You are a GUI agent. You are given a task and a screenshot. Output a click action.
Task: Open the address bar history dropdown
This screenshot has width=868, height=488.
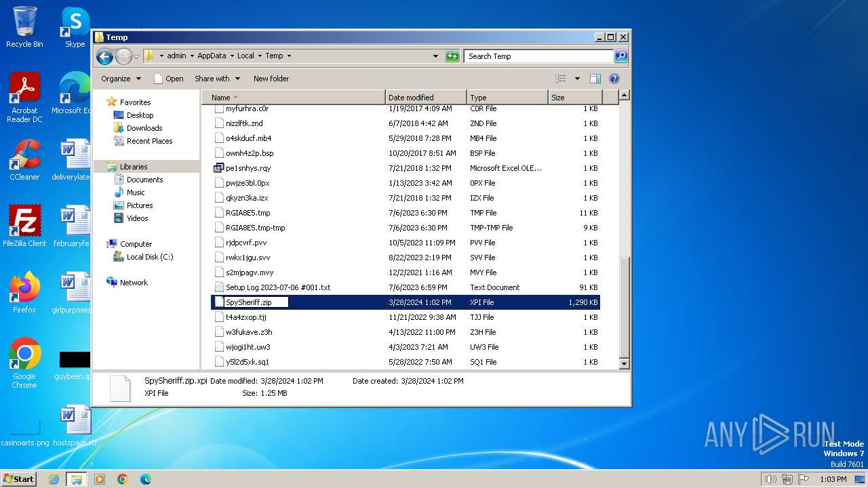[x=435, y=56]
